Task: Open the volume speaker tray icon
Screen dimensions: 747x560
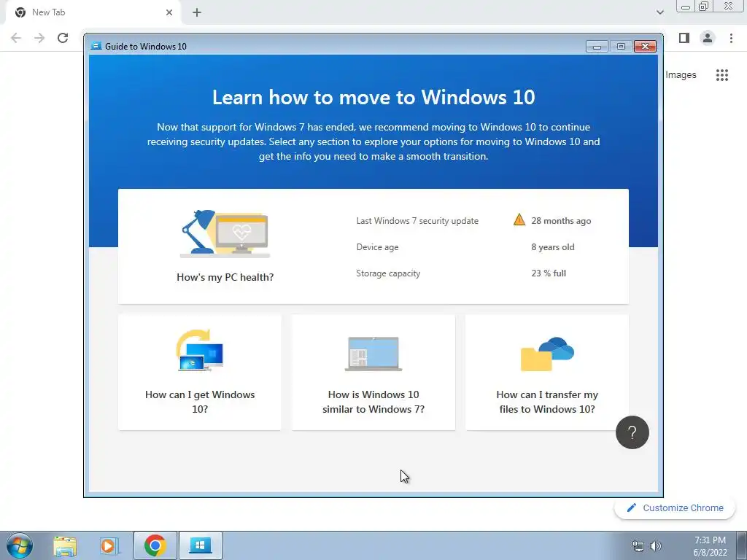Action: coord(656,546)
